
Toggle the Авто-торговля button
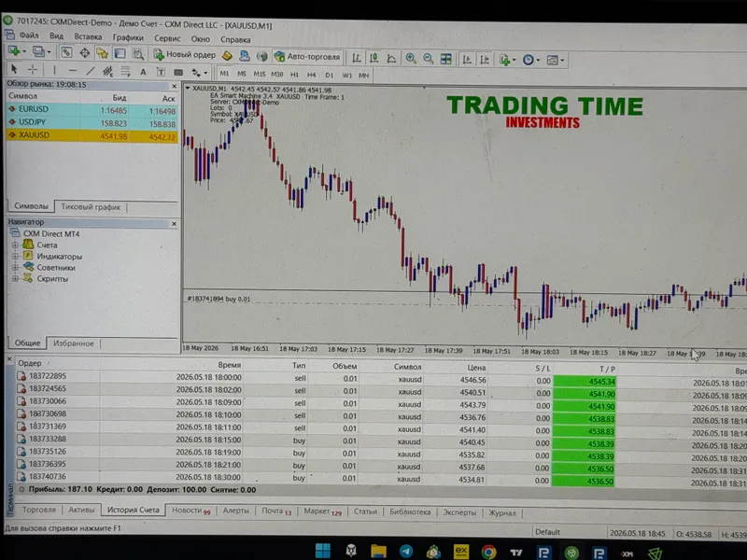click(307, 57)
